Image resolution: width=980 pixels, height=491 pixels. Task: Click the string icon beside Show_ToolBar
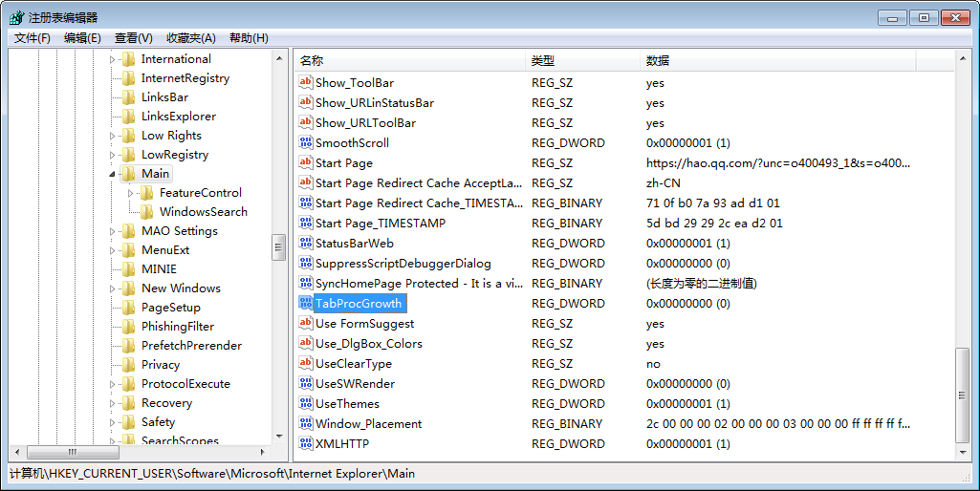[306, 82]
